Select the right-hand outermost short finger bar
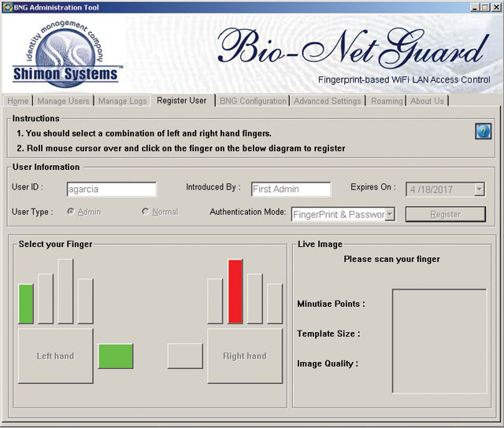The width and height of the screenshot is (504, 428). point(275,304)
